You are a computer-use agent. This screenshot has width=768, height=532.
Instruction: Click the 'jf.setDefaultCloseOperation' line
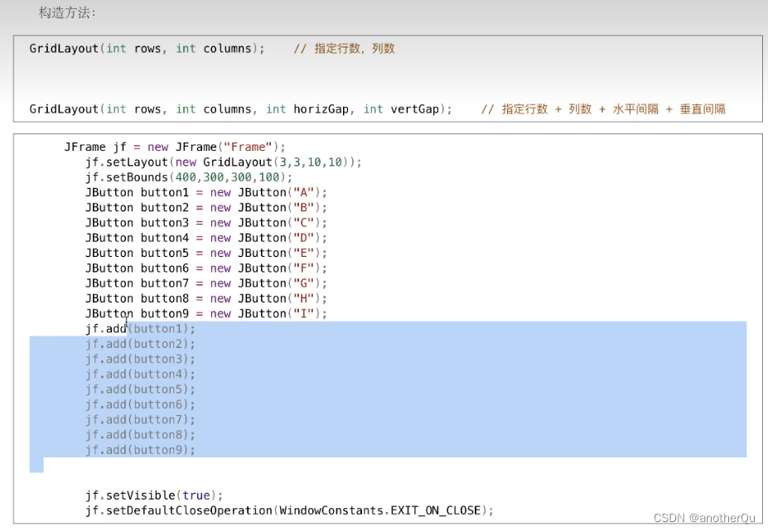point(289,510)
